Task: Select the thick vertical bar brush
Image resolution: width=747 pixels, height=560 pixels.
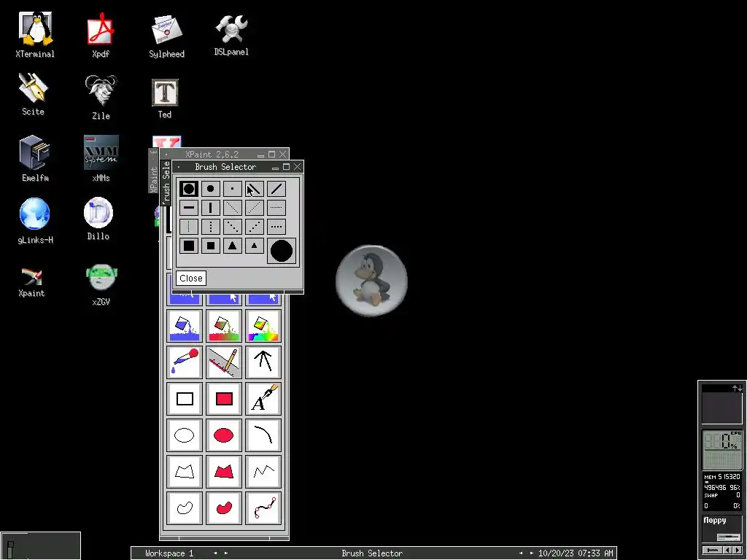Action: click(x=211, y=208)
